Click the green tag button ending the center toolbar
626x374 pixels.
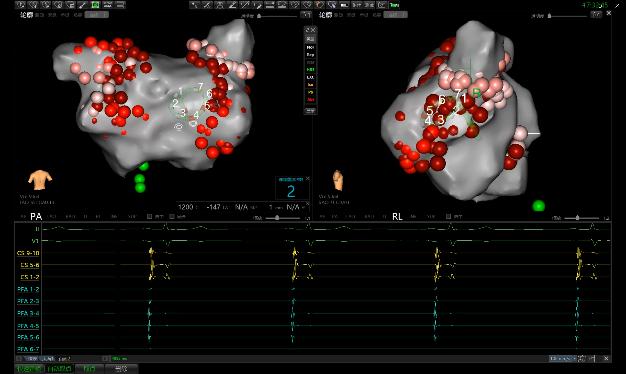[x=394, y=5]
